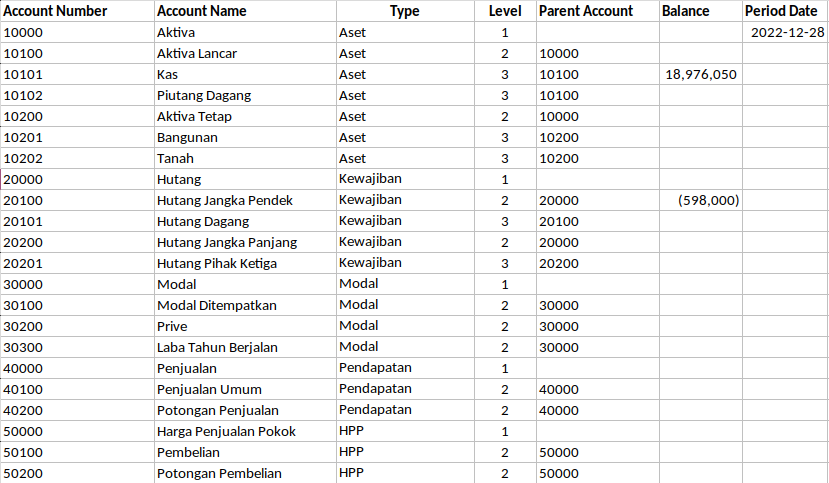Click account number 20200

[x=77, y=243]
